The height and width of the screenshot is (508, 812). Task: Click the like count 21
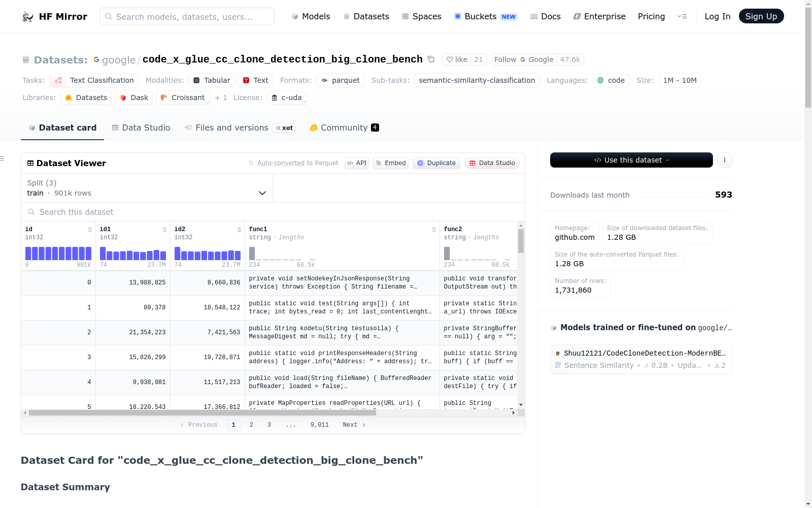(479, 59)
